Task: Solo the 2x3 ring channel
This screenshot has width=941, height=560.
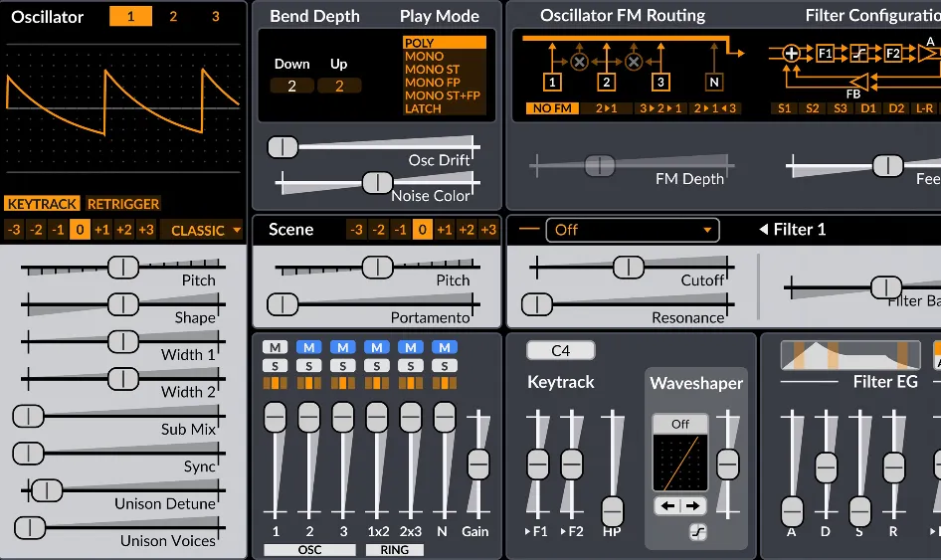Action: click(411, 366)
